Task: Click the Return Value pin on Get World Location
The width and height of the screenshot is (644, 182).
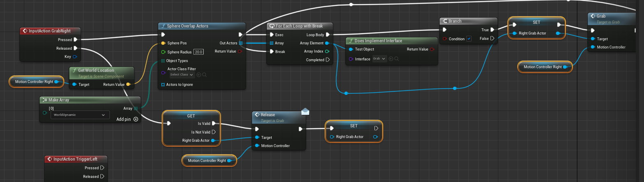Action: point(129,85)
